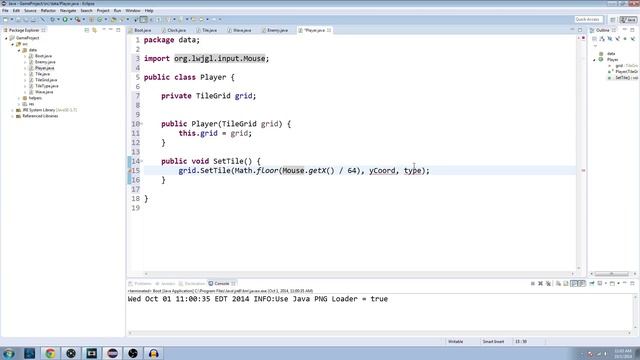Click the error marker on line 15

point(130,171)
